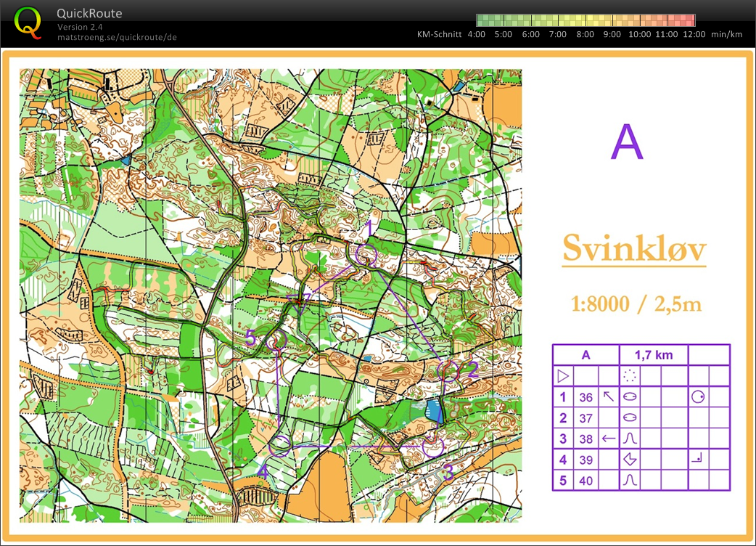Click the Svinkløv map title
This screenshot has width=756, height=546.
tap(634, 249)
